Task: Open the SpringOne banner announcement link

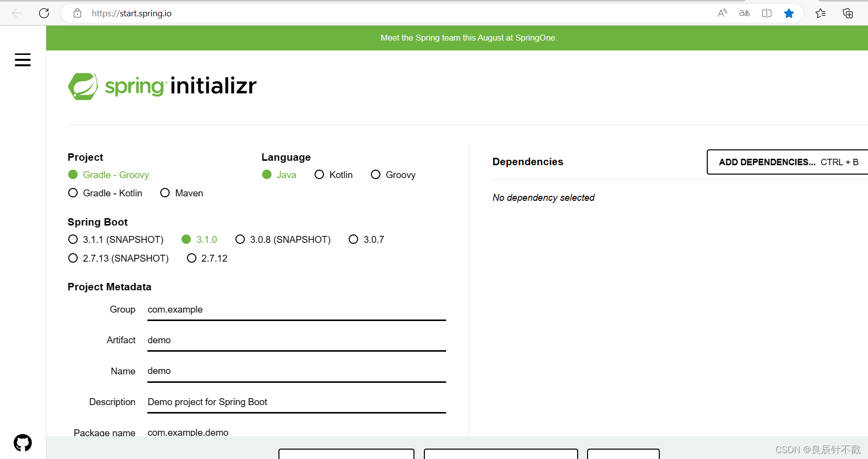Action: tap(468, 38)
